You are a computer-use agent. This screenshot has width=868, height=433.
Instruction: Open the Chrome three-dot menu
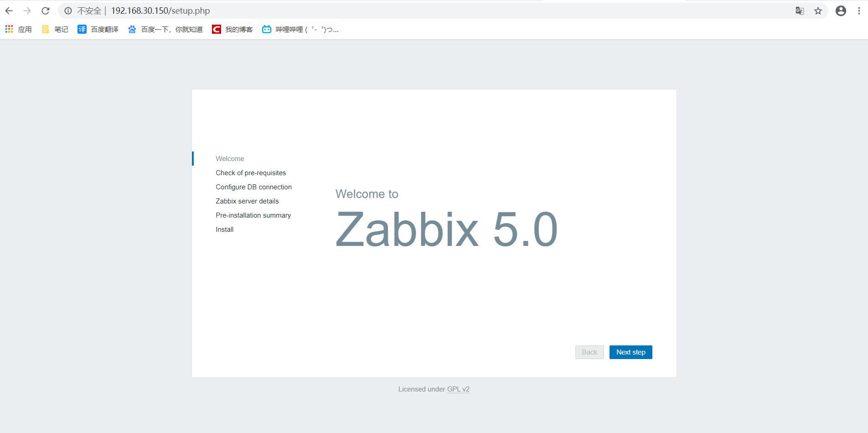click(859, 11)
